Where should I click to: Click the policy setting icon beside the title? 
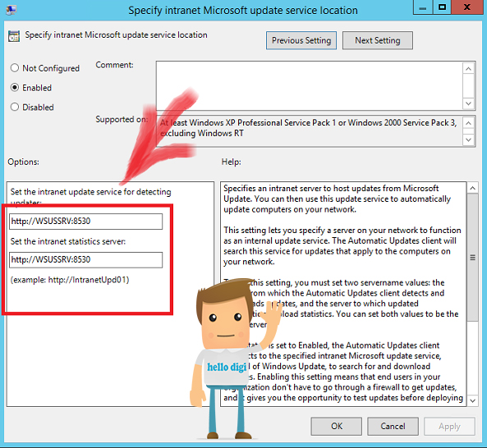point(14,36)
